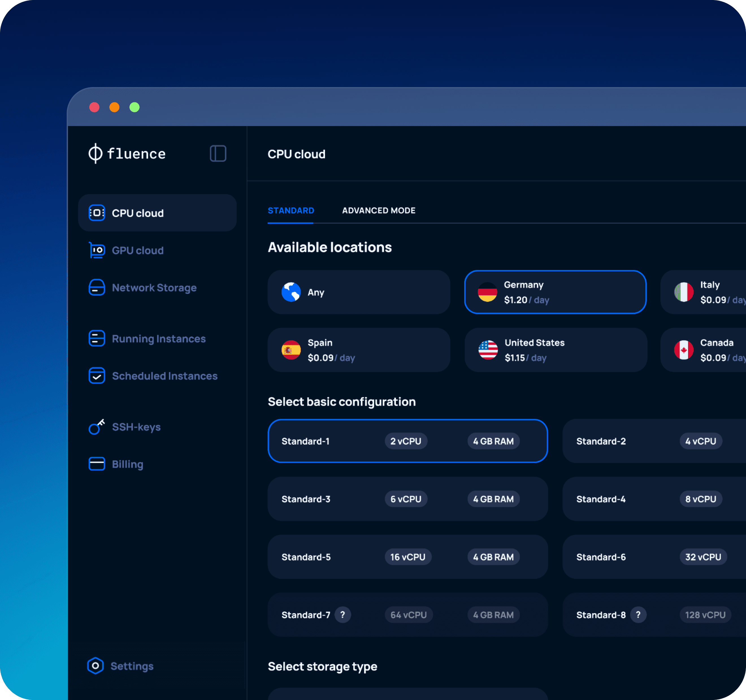Click the globe icon on the Any location

point(291,292)
